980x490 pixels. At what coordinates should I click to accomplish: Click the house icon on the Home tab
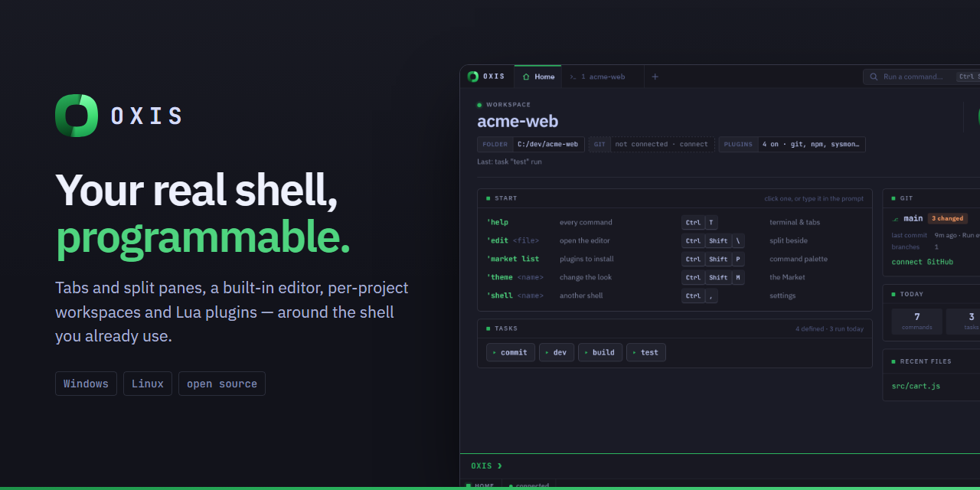(x=526, y=77)
